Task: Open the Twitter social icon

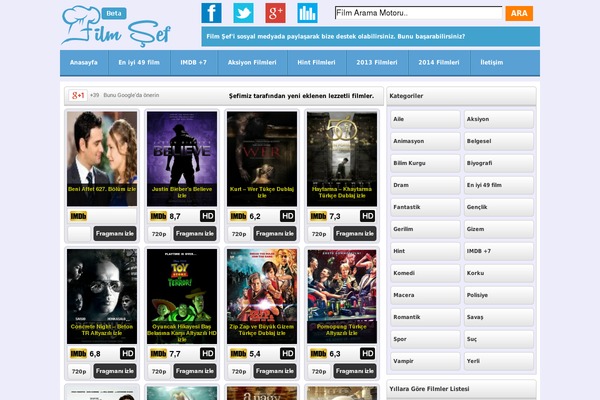Action: (243, 13)
